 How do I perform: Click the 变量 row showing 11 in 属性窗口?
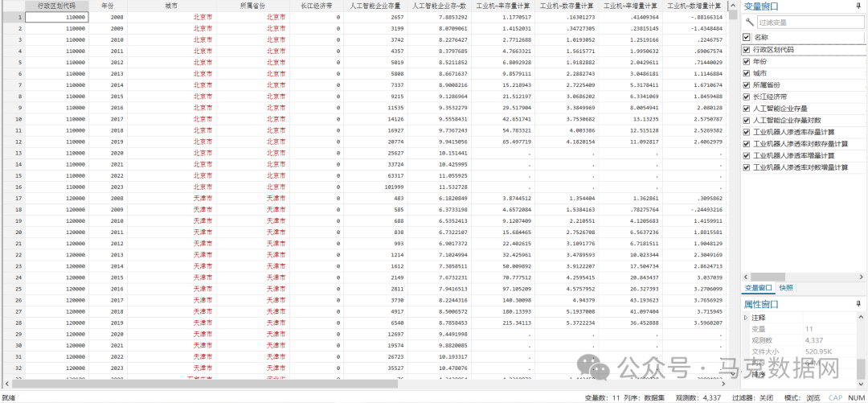(800, 329)
